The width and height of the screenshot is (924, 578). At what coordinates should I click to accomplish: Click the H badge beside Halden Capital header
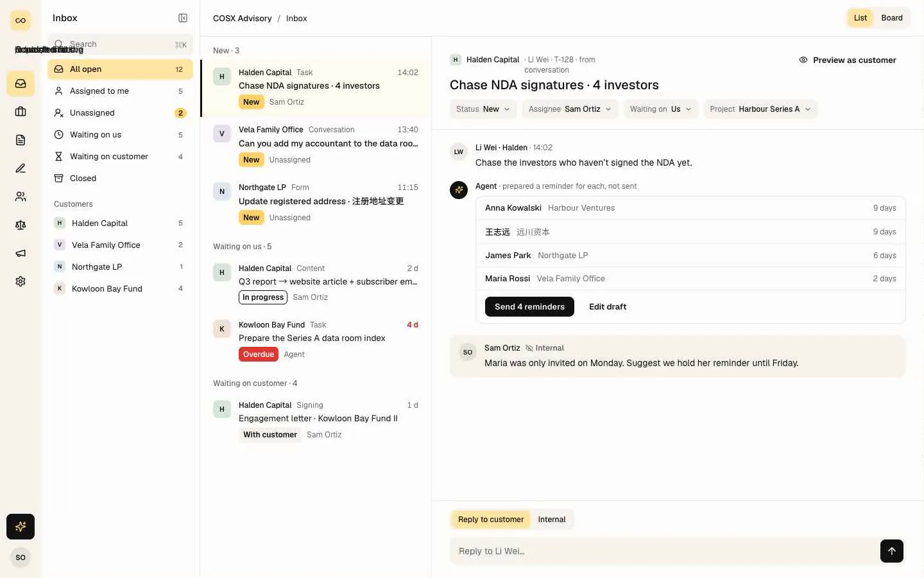click(x=456, y=60)
